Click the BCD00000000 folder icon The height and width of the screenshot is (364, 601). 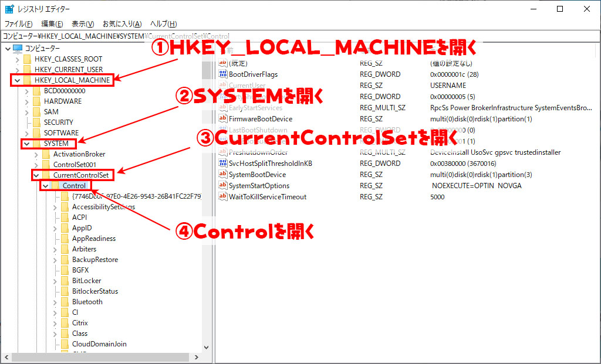pos(37,91)
